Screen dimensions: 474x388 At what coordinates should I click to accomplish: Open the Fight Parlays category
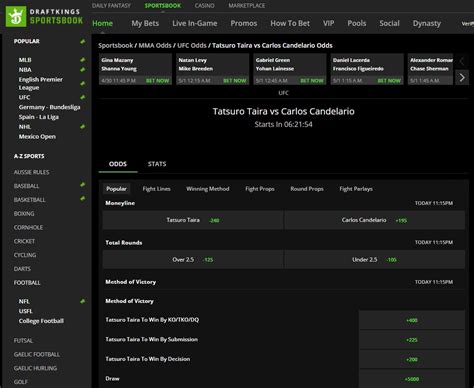pyautogui.click(x=356, y=189)
